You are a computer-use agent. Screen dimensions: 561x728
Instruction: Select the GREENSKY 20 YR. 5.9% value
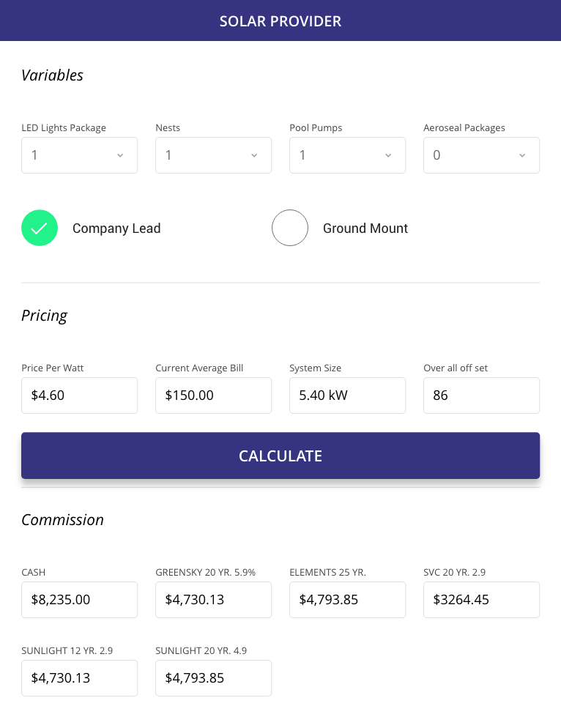click(x=213, y=600)
